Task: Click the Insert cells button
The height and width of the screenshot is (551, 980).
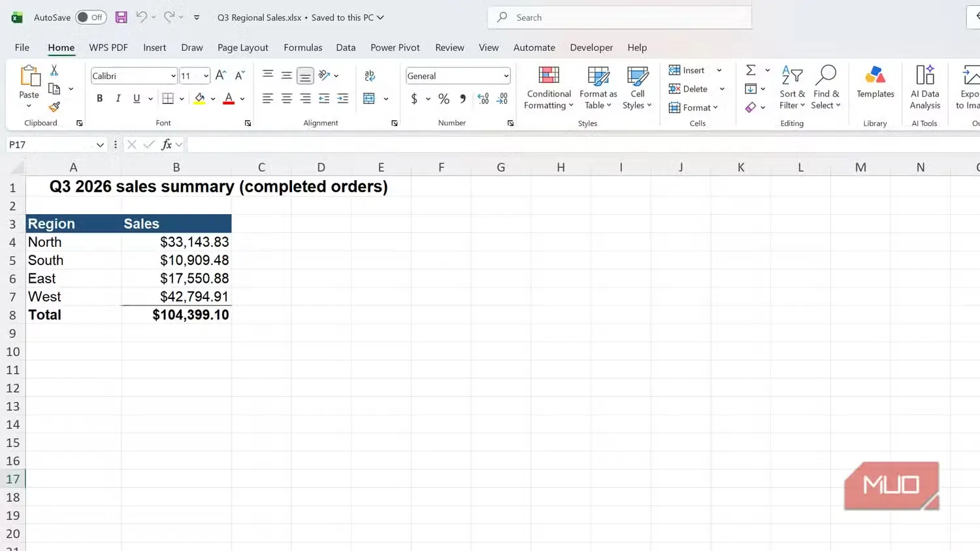Action: [x=687, y=70]
